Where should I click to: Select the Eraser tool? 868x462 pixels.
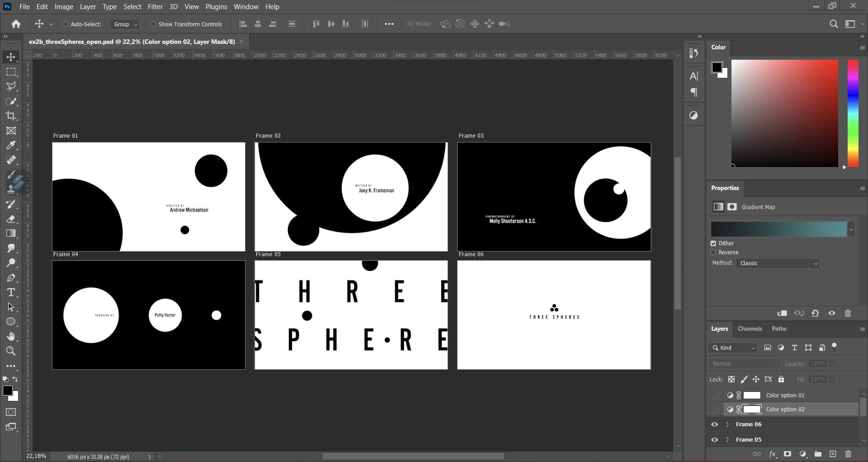coord(11,219)
